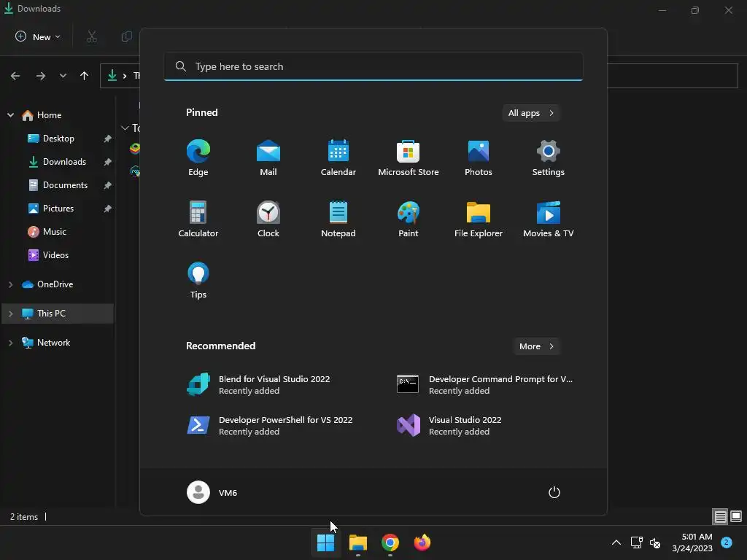
Task: Launch the Calculator app
Action: (x=198, y=219)
